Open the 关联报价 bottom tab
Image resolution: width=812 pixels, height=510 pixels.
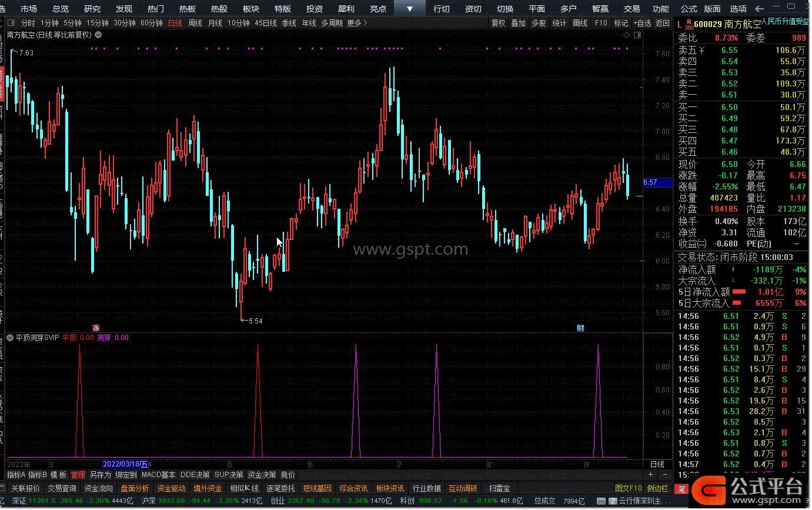pyautogui.click(x=25, y=488)
